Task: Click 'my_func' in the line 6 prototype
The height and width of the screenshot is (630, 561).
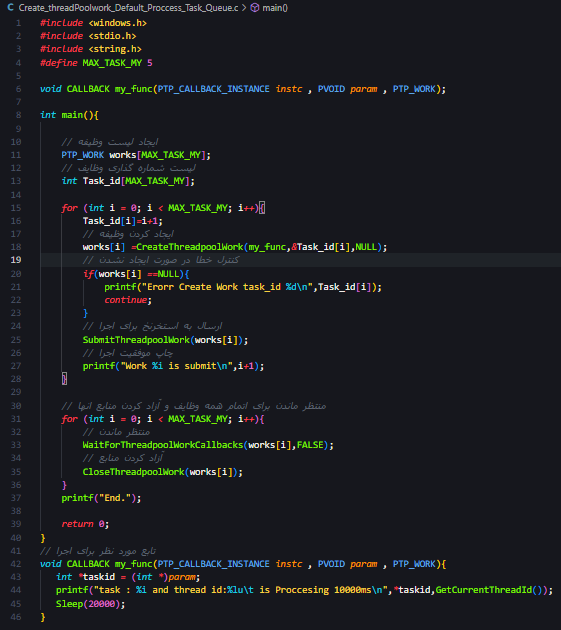Action: pos(133,89)
